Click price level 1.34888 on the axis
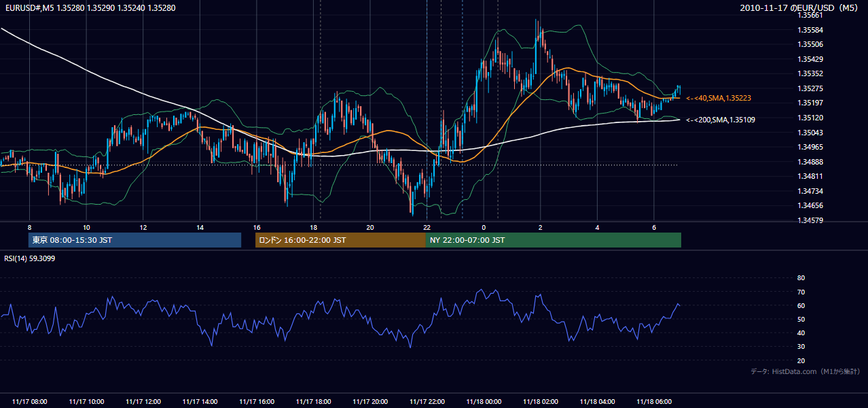The image size is (868, 408). (x=812, y=162)
